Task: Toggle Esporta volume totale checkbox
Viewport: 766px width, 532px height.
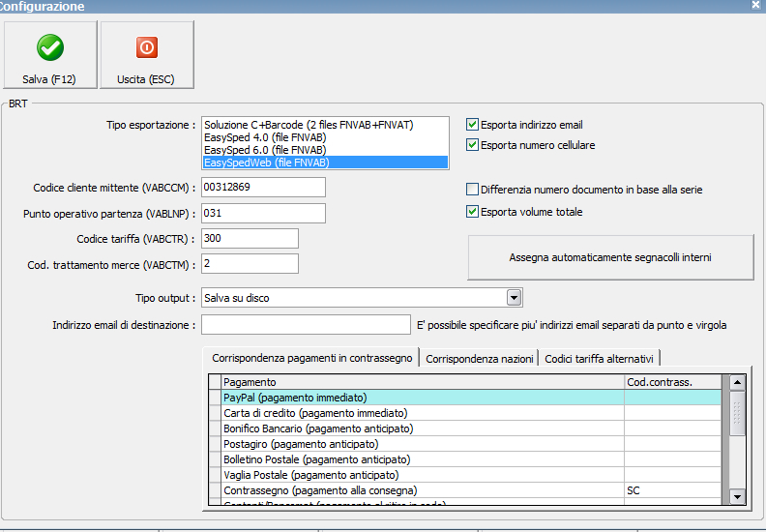Action: pyautogui.click(x=472, y=212)
